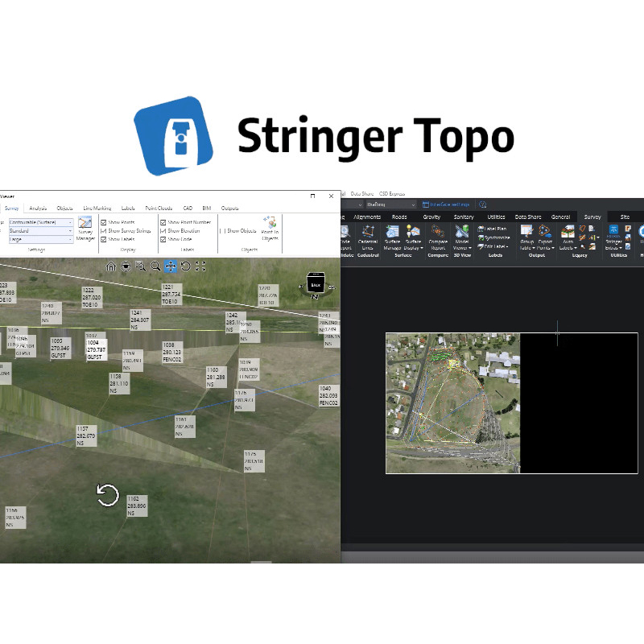Screen dimensions: 644x644
Task: Open Cadastral Lines tool in ribbon
Action: tap(368, 237)
